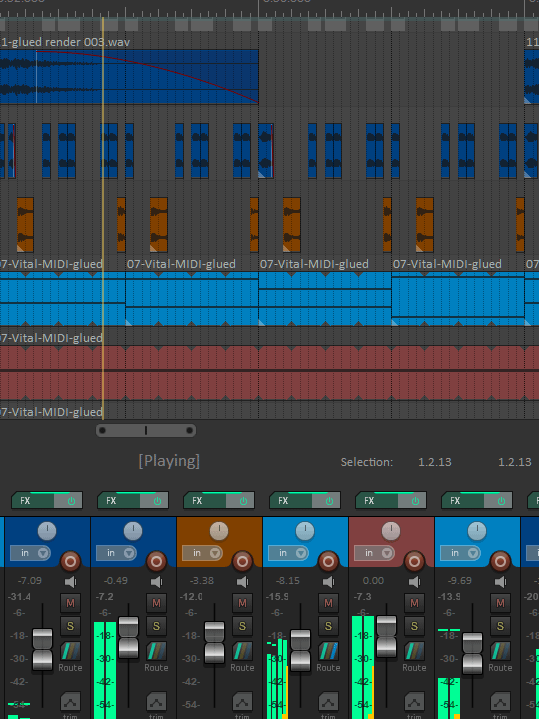Open input dropdown on orange channel
Image resolution: width=539 pixels, height=719 pixels.
pyautogui.click(x=202, y=553)
